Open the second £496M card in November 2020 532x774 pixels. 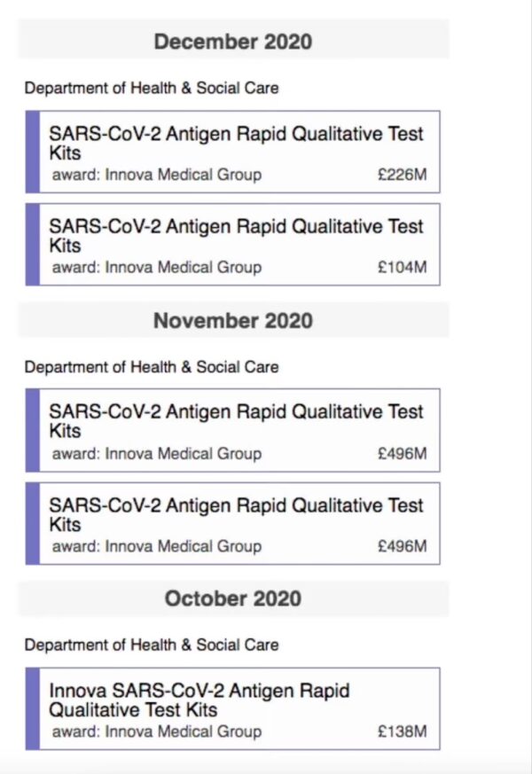[233, 523]
